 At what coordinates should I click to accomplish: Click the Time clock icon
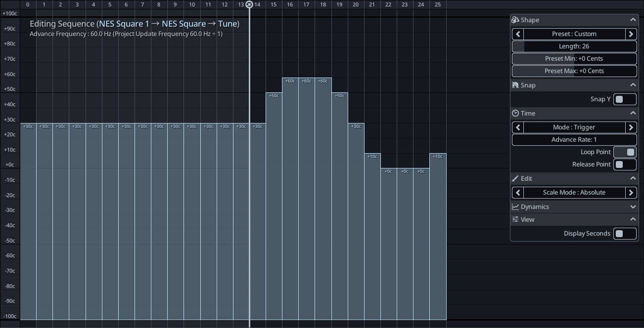pyautogui.click(x=515, y=113)
